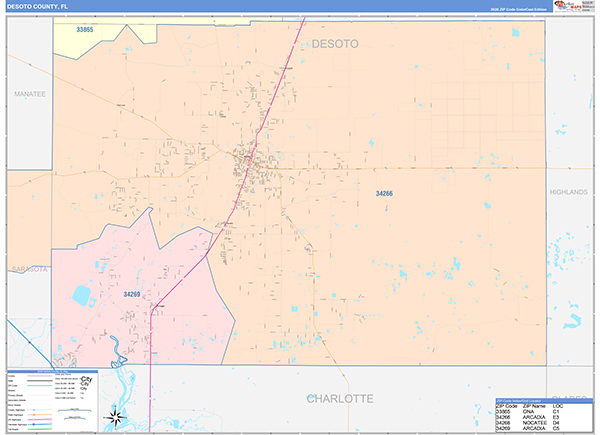Click the DESOTO county name label
The image size is (600, 435).
coord(335,44)
